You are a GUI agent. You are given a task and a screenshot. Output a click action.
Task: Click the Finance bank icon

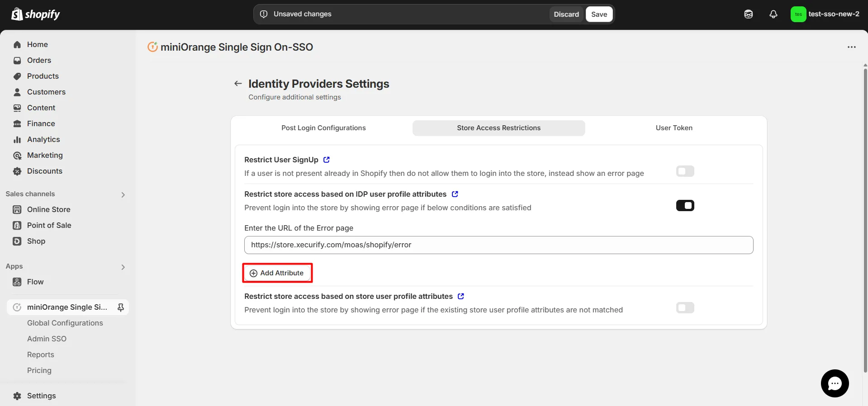click(17, 124)
